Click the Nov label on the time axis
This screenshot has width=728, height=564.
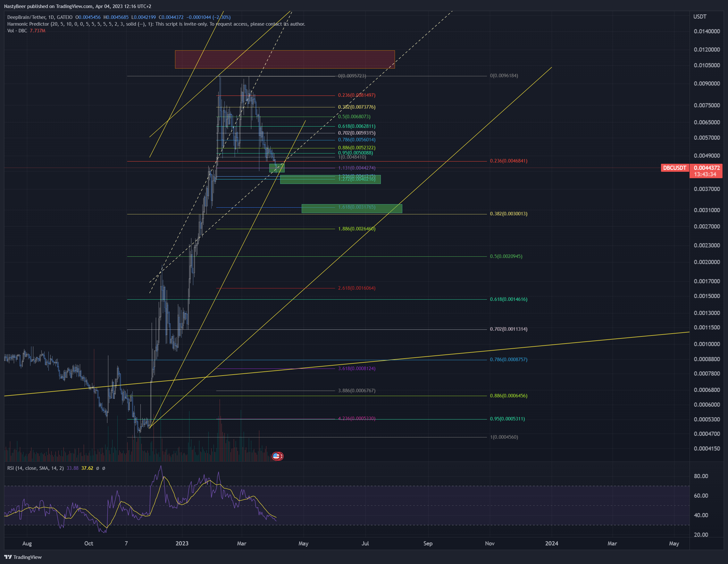pos(490,543)
